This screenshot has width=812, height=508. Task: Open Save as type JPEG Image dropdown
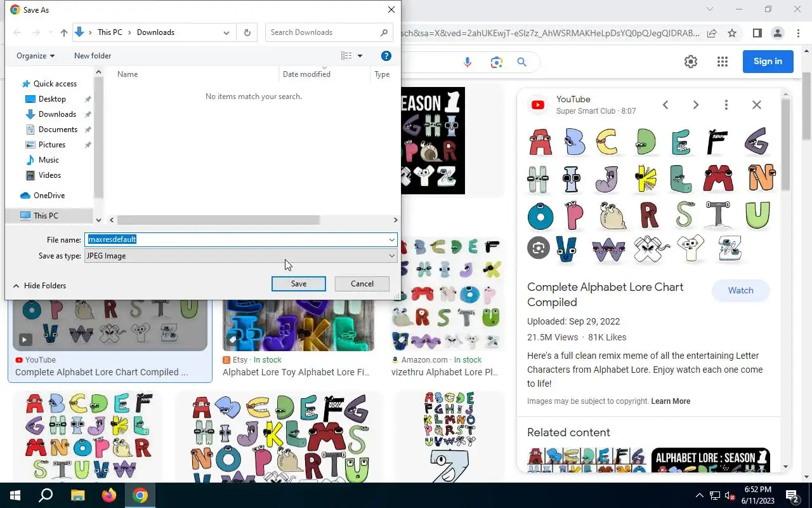[241, 256]
